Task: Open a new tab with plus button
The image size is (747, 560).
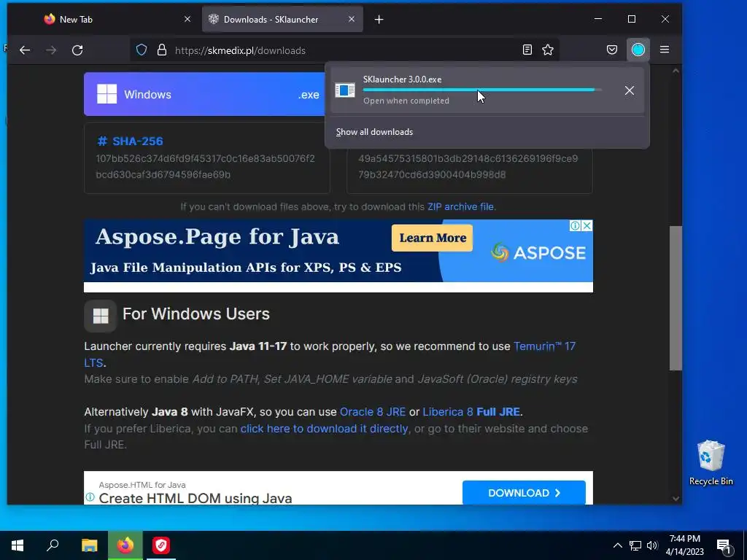Action: pos(379,20)
